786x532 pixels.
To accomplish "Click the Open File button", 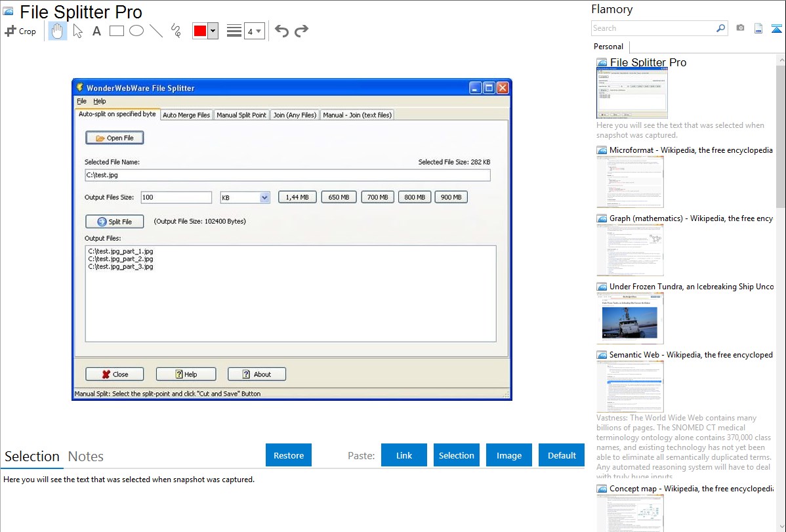I will click(115, 138).
